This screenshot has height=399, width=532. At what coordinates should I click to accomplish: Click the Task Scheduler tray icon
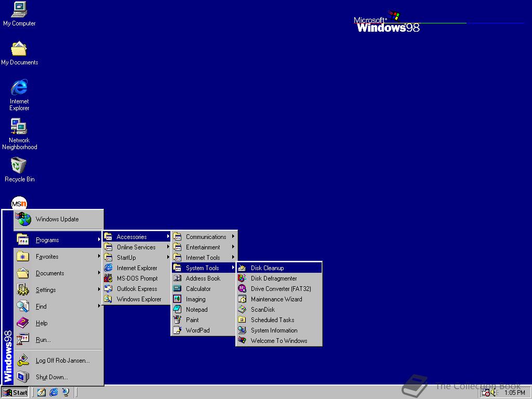pyautogui.click(x=486, y=393)
